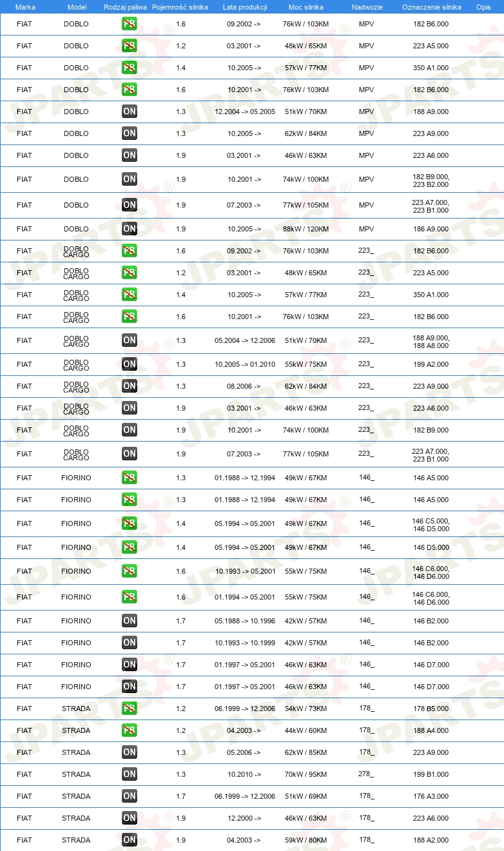Click the date 12.2004 -> 05.2005
The width and height of the screenshot is (504, 851).
click(x=245, y=112)
